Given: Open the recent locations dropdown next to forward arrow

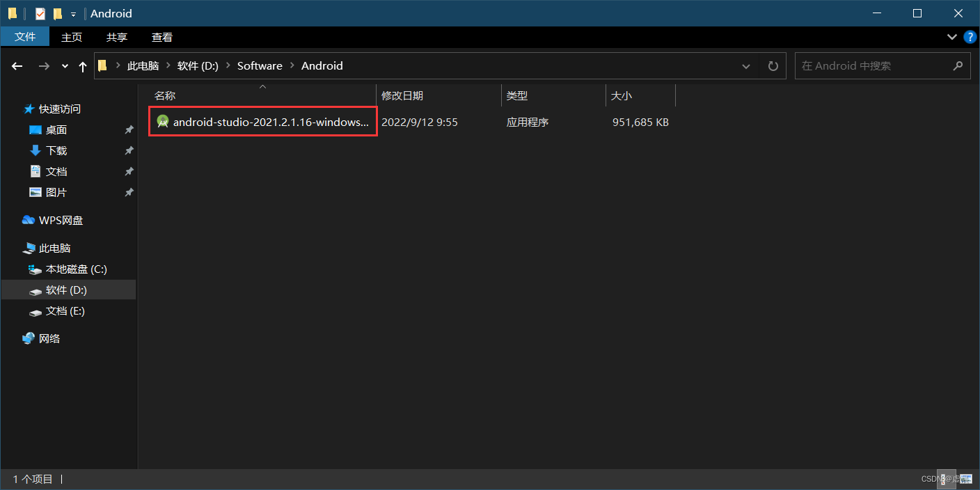Looking at the screenshot, I should pyautogui.click(x=64, y=65).
